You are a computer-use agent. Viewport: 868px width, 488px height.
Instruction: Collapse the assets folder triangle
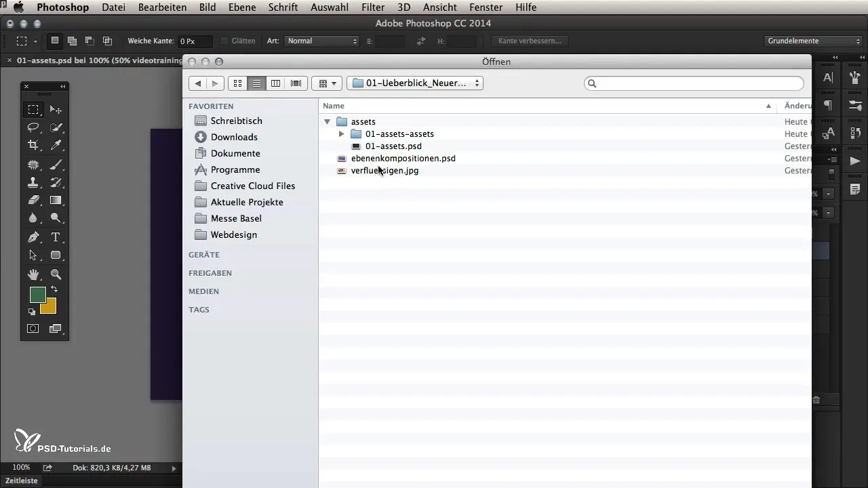(327, 122)
